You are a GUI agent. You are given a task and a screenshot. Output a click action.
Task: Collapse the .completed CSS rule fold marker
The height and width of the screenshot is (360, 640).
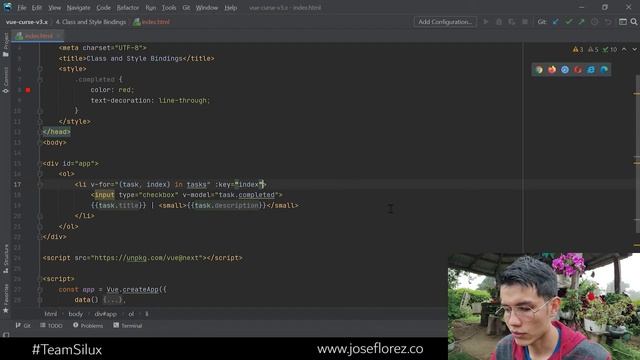point(40,80)
